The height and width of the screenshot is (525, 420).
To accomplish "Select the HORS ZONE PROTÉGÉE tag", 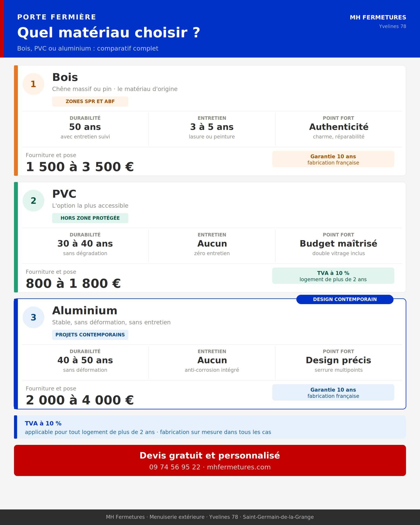I will click(90, 218).
